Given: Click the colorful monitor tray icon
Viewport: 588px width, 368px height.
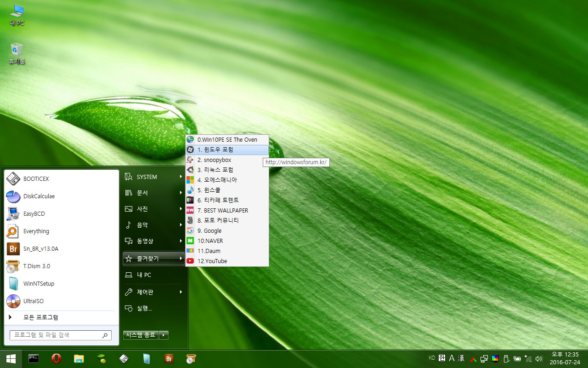Looking at the screenshot, I should coord(495,359).
